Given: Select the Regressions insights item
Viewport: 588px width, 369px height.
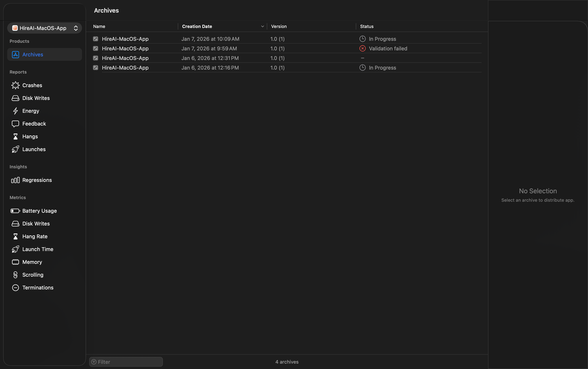Looking at the screenshot, I should pos(37,180).
